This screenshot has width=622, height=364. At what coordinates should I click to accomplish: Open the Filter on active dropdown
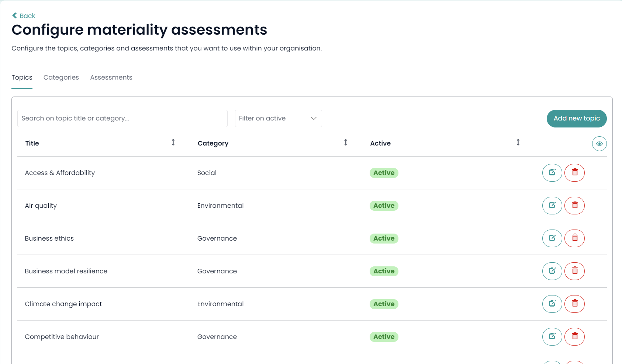[x=278, y=118]
